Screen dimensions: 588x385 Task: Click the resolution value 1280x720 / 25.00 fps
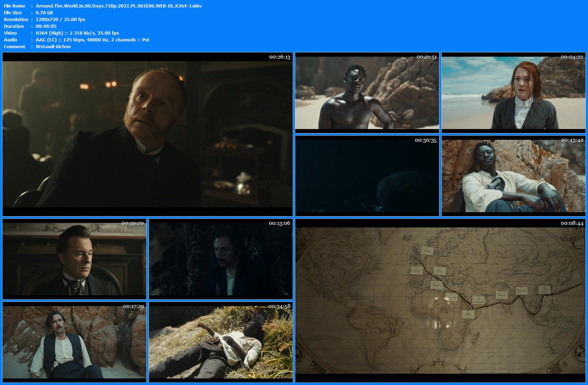pyautogui.click(x=60, y=19)
